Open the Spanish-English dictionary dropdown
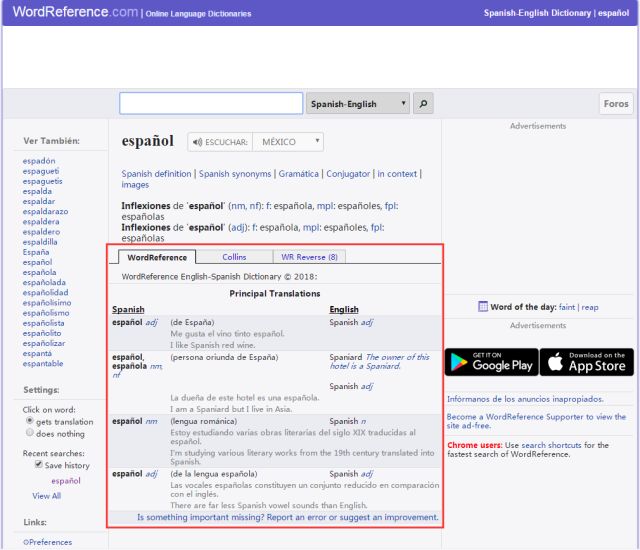The width and height of the screenshot is (640, 550). 358,103
